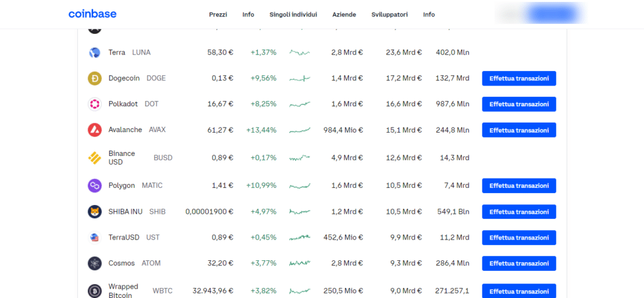Click the SHIBA INU coin icon
The image size is (644, 298).
coord(94,212)
